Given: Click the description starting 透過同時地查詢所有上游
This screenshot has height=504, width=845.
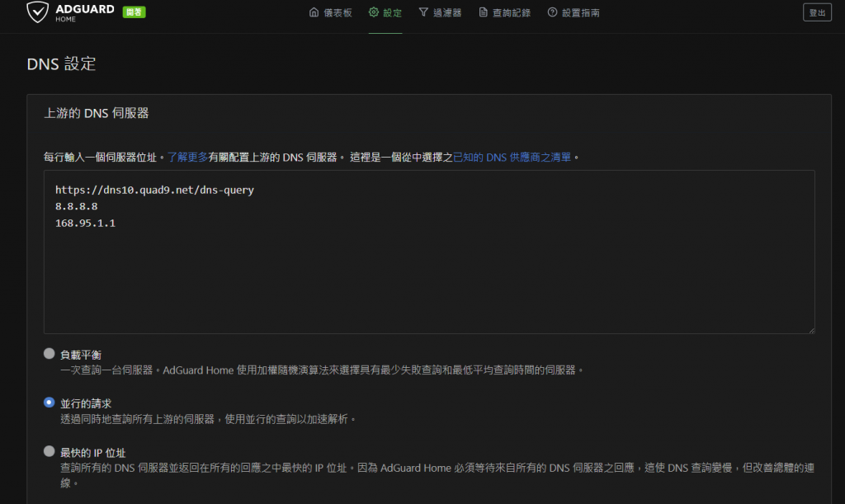Looking at the screenshot, I should click(208, 419).
